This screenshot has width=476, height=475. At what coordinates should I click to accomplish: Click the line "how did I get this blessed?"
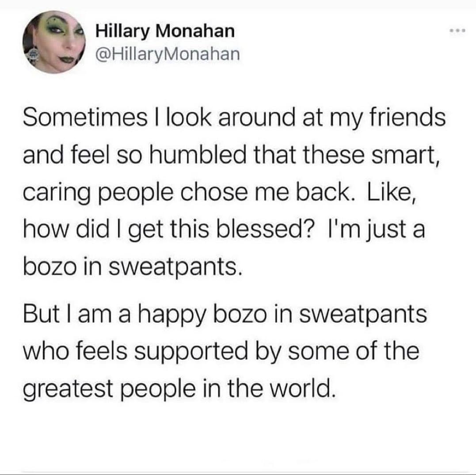tap(224, 230)
